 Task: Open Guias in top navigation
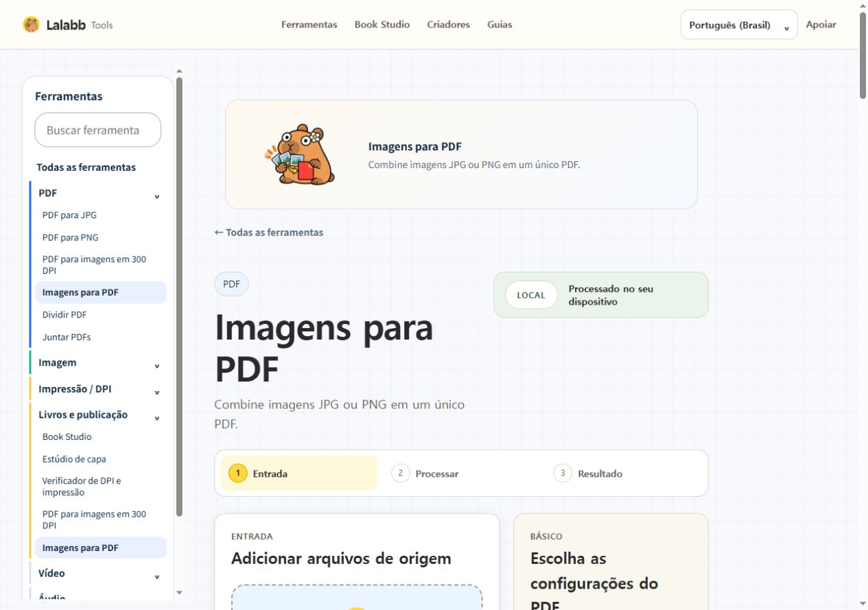pos(500,25)
